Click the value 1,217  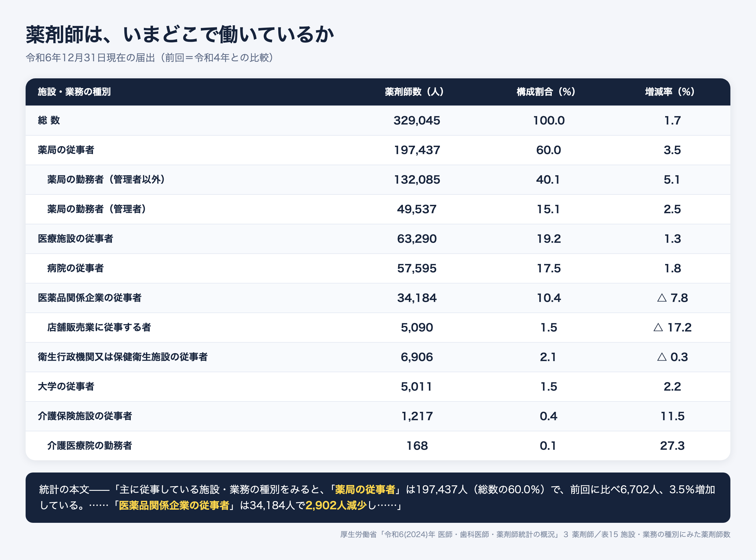417,416
